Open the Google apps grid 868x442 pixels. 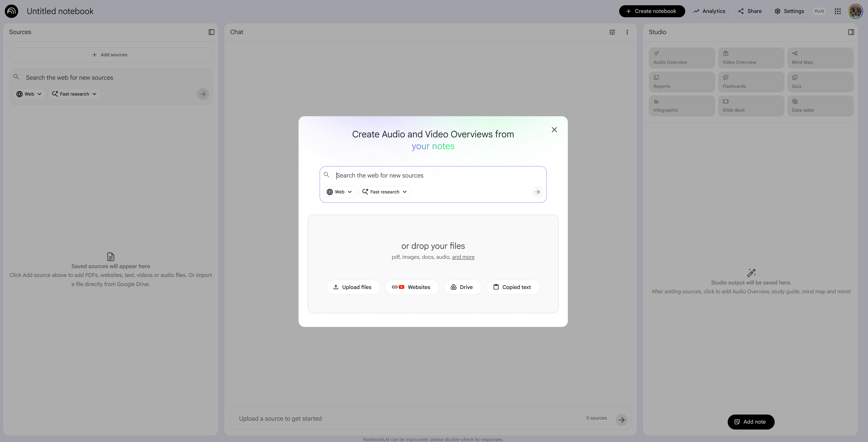[837, 11]
